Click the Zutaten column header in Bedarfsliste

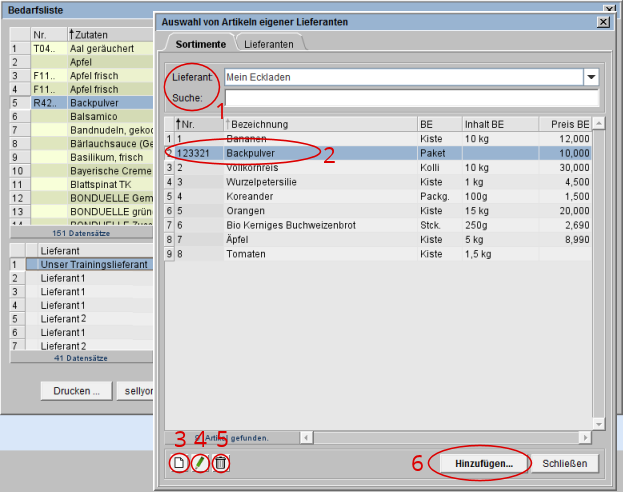[108, 33]
